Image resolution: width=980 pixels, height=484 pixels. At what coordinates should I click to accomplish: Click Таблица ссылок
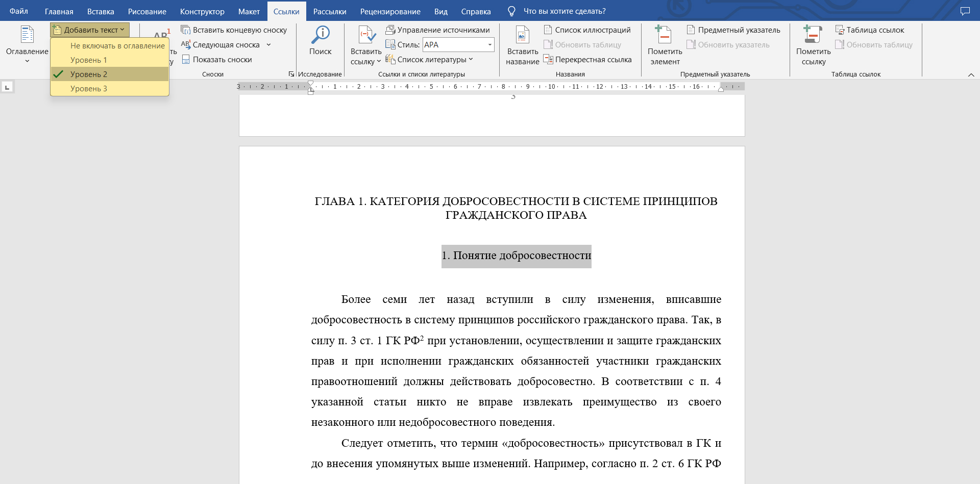pos(870,30)
